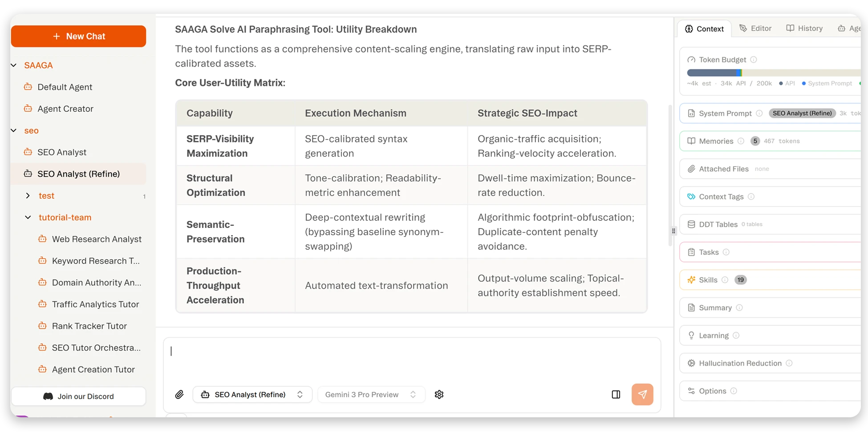Click the New Chat button
The image size is (868, 432).
pos(78,36)
